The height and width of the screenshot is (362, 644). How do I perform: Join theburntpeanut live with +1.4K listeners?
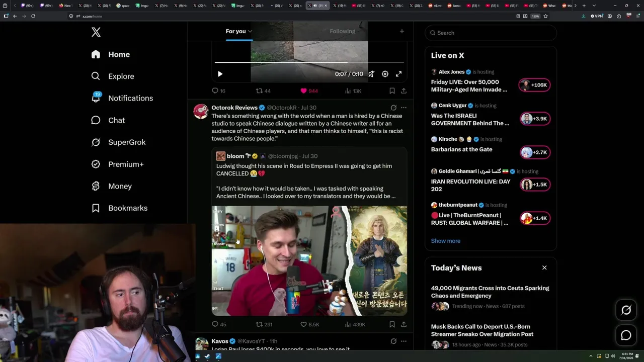tap(535, 218)
